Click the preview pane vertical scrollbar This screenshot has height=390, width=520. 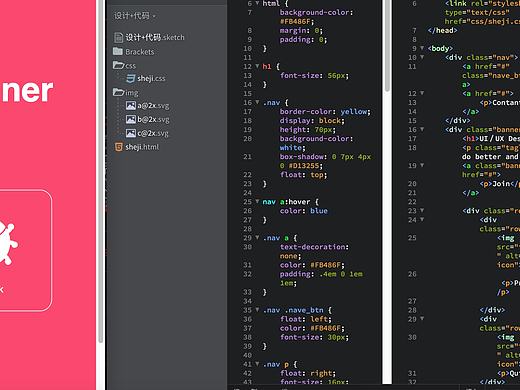[x=100, y=170]
